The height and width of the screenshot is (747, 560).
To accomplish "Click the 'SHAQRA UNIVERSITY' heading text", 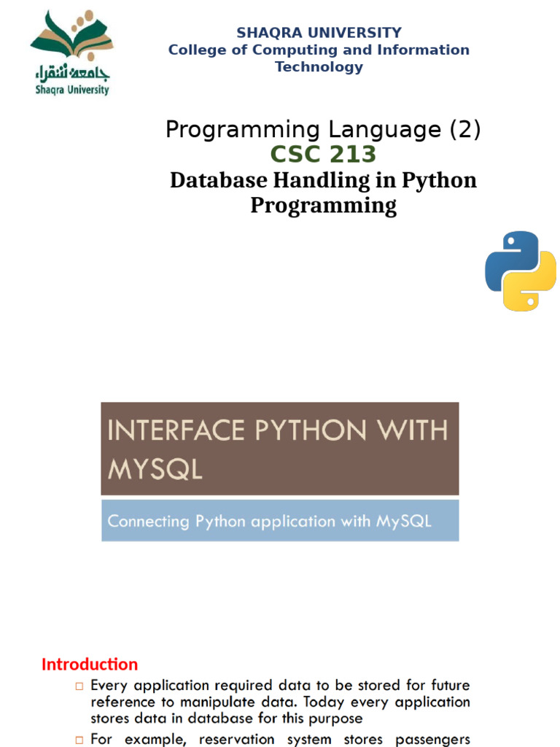I will 319,32.
